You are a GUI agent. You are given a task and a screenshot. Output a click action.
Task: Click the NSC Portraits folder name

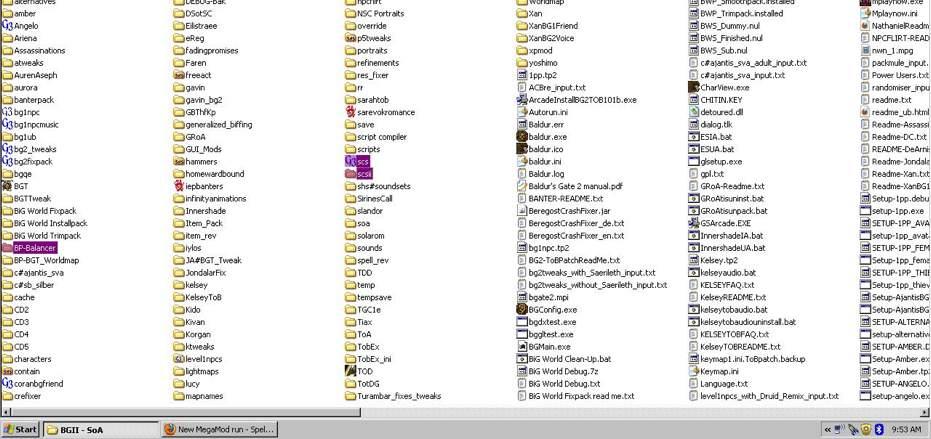click(381, 14)
